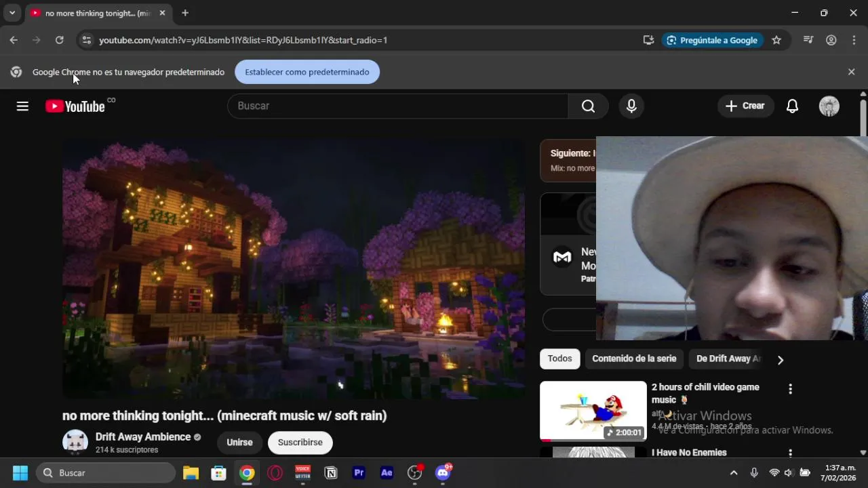Bookmark this page with the star

pos(776,40)
